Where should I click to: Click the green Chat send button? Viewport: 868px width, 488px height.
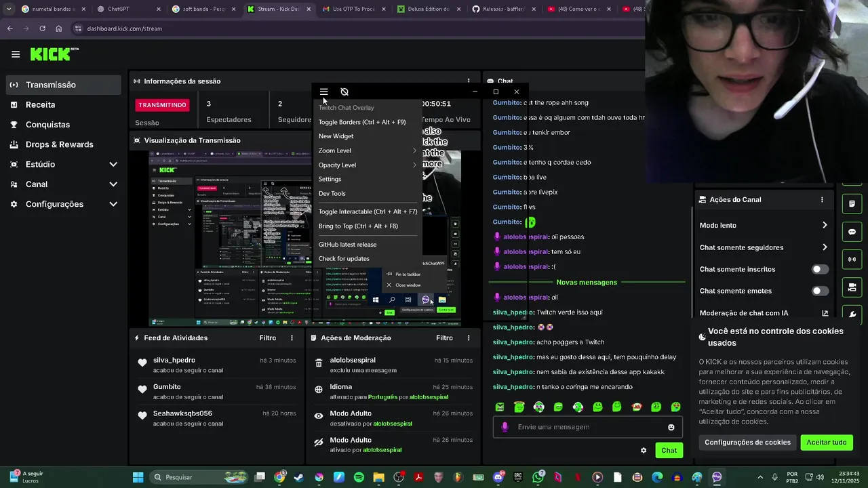(x=669, y=450)
